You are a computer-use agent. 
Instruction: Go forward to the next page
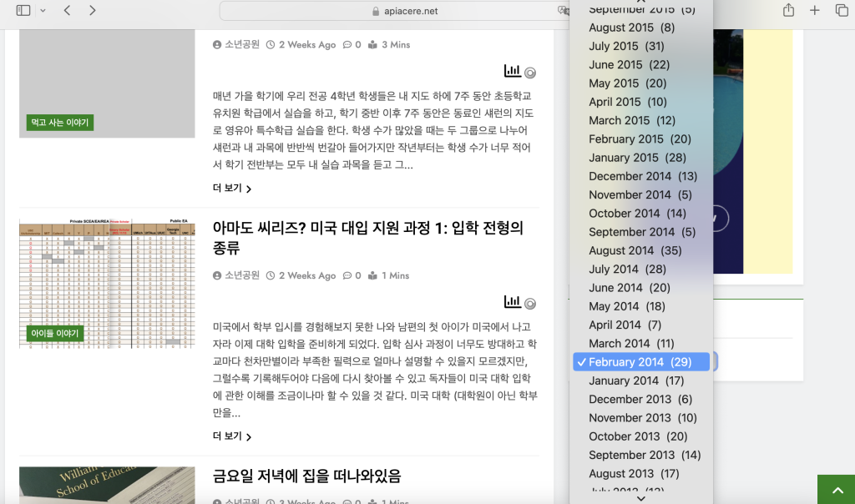click(92, 10)
